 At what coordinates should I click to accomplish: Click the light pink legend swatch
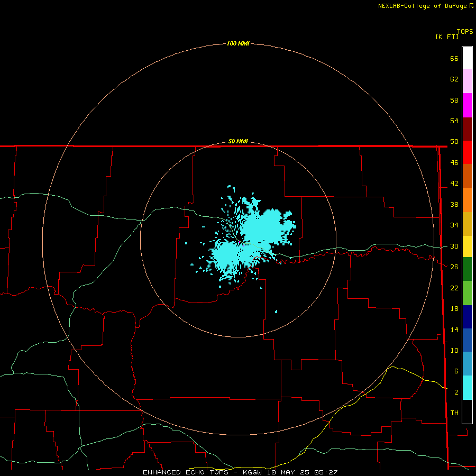[x=467, y=81]
